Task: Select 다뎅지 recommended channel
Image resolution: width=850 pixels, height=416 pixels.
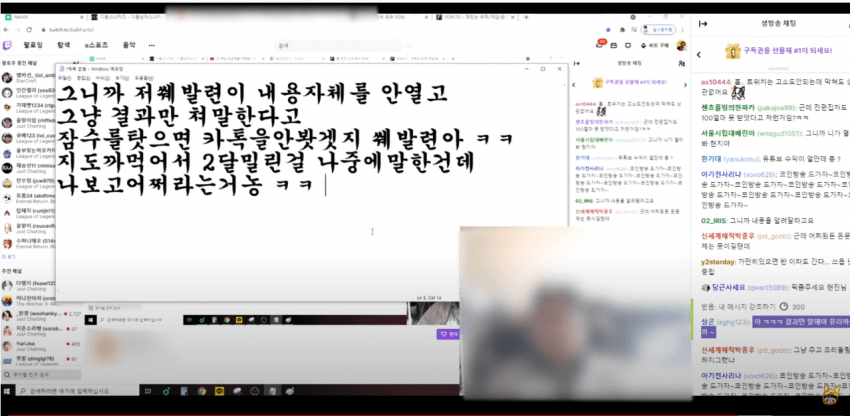Action: click(x=28, y=286)
